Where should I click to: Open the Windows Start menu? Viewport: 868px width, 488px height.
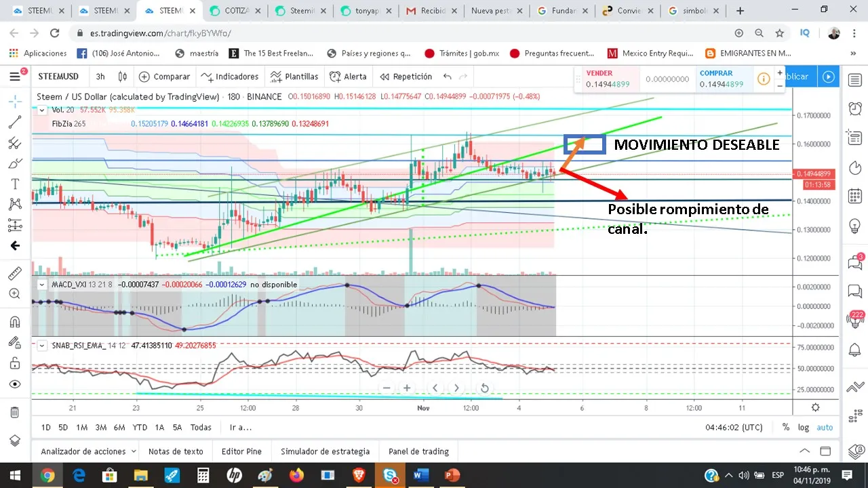pos(15,475)
